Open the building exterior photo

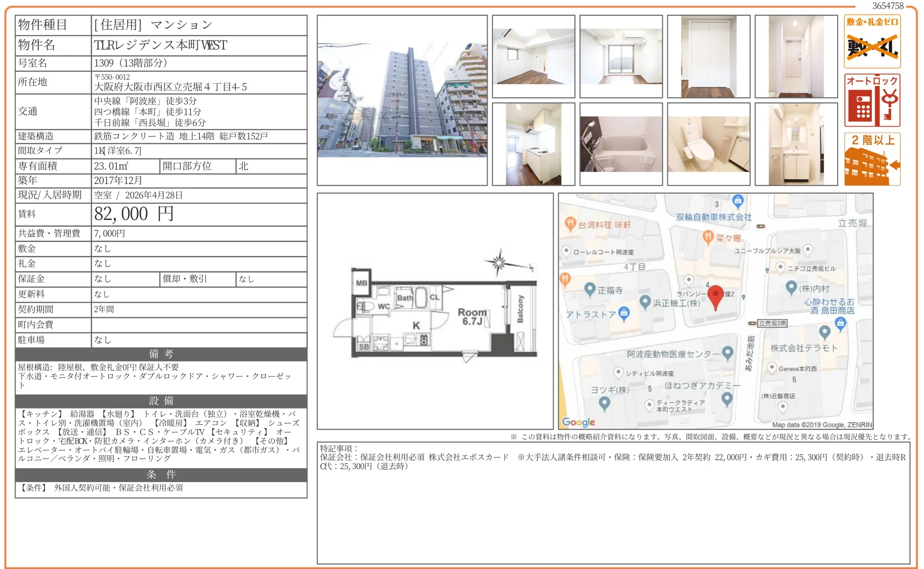pos(402,100)
